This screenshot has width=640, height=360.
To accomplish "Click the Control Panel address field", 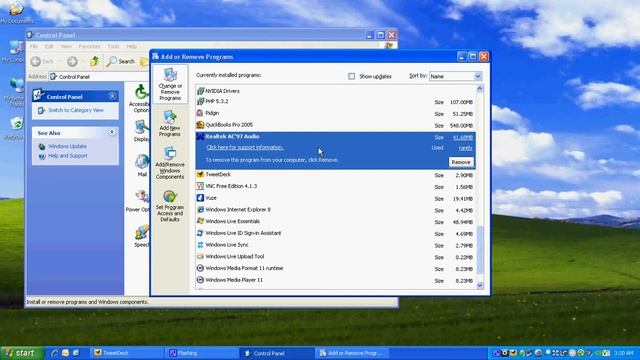I will [x=99, y=77].
